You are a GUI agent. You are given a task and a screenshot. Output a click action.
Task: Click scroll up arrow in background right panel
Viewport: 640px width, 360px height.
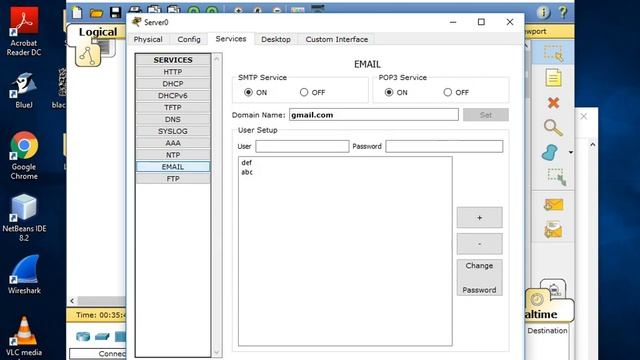[x=593, y=144]
